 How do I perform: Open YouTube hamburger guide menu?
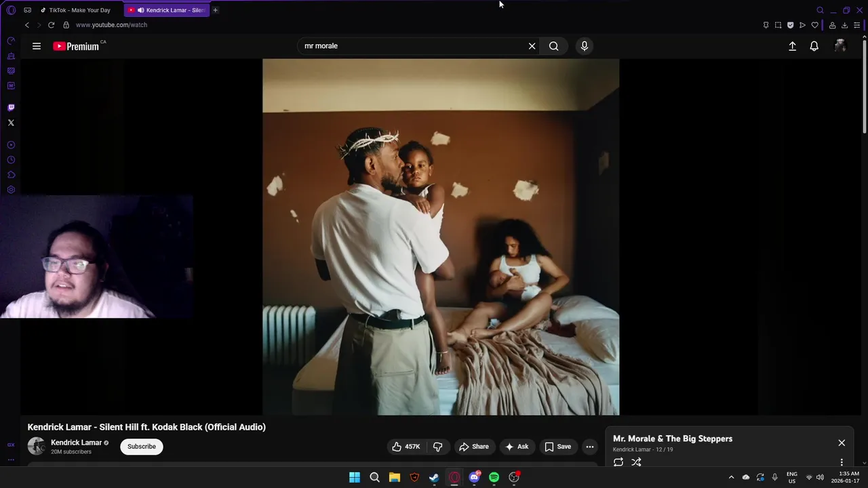(37, 46)
